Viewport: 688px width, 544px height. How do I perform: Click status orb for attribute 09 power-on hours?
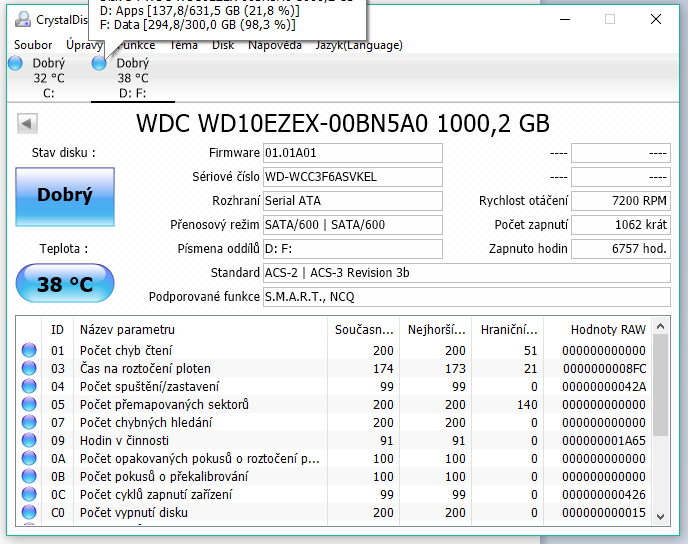click(29, 440)
